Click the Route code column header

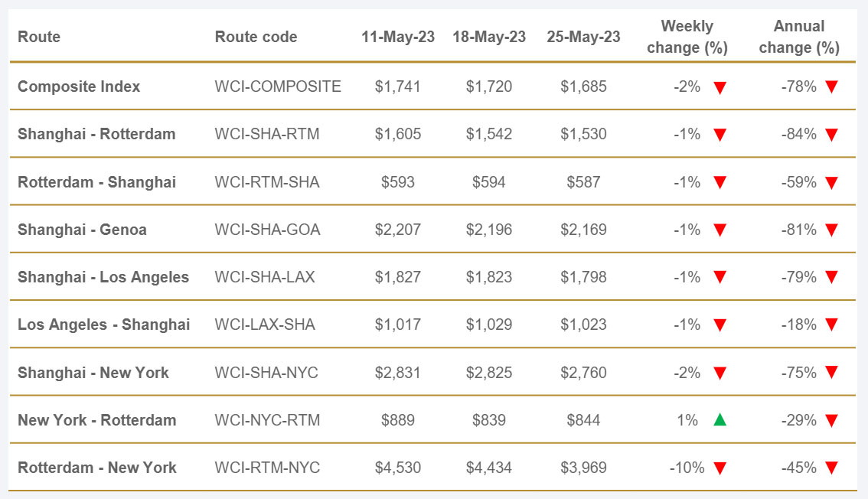pyautogui.click(x=256, y=37)
